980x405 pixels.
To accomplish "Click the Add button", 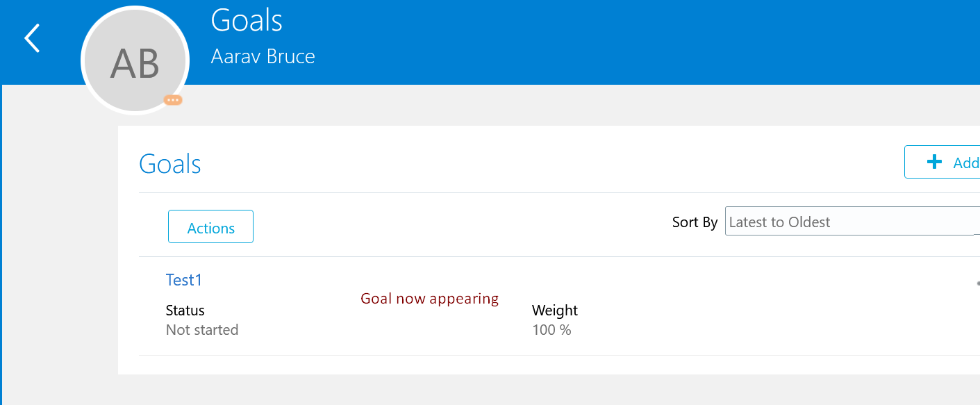I will point(942,162).
